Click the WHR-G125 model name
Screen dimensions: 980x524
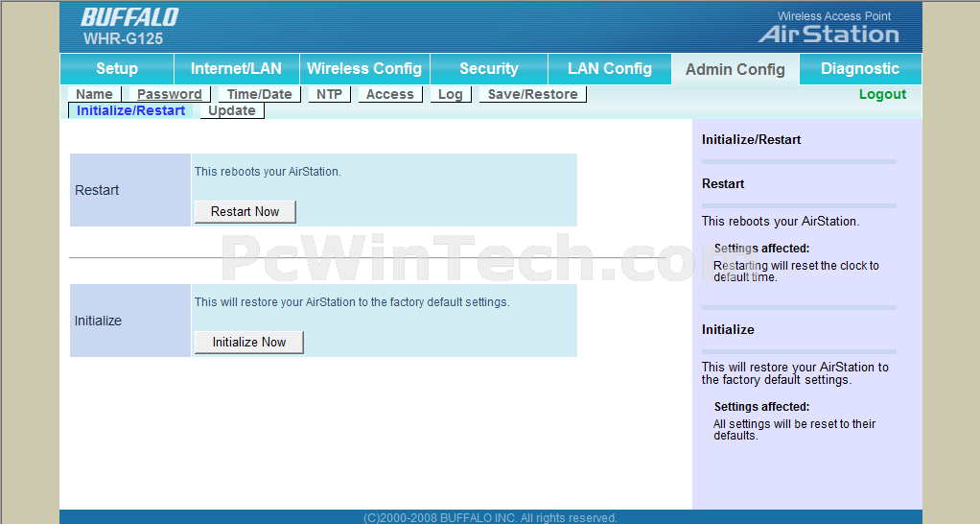(123, 38)
